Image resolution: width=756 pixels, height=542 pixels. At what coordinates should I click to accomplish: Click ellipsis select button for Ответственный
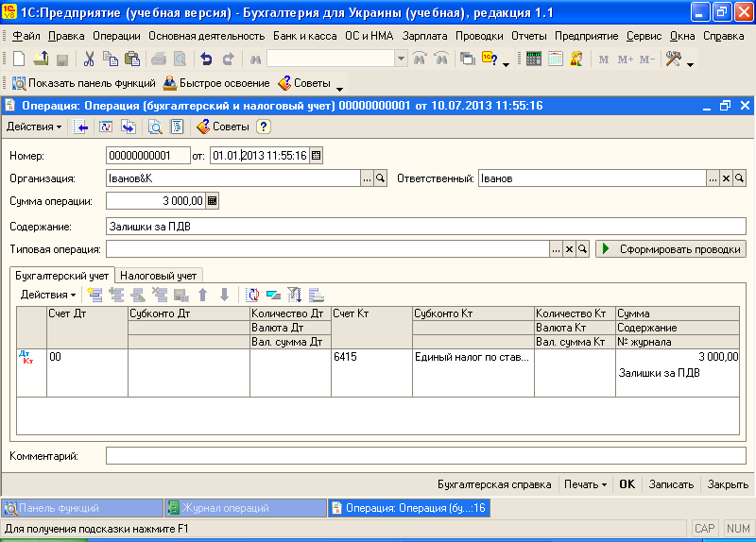click(713, 178)
